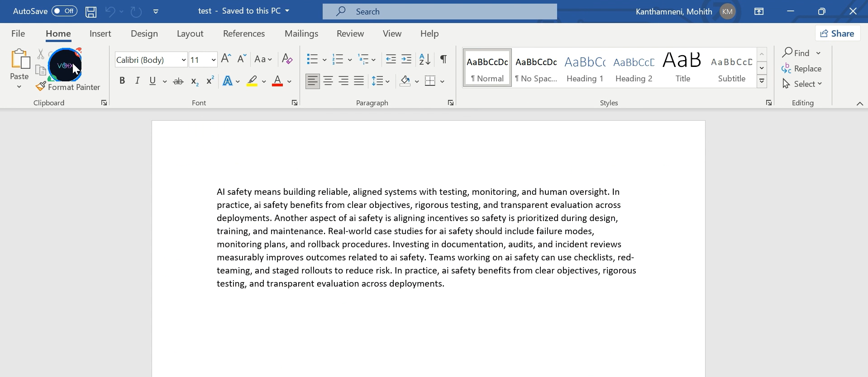This screenshot has height=377, width=868.
Task: Apply red font color
Action: point(277,81)
